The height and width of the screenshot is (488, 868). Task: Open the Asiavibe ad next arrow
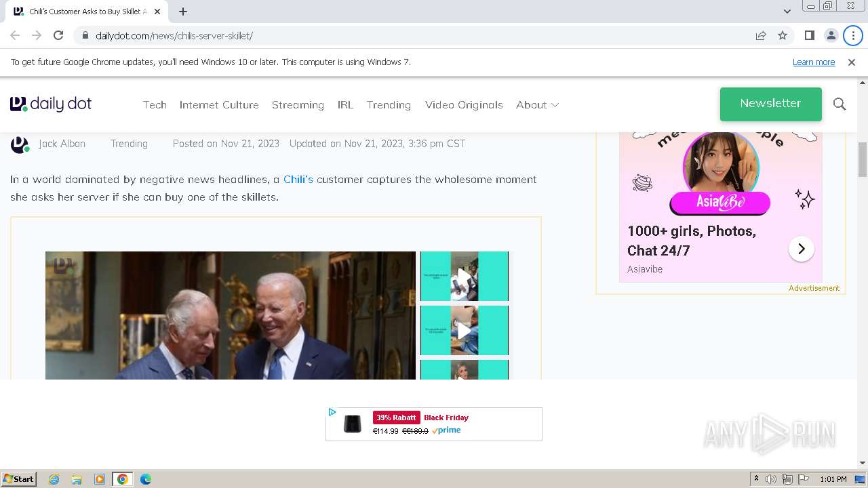[x=801, y=249]
